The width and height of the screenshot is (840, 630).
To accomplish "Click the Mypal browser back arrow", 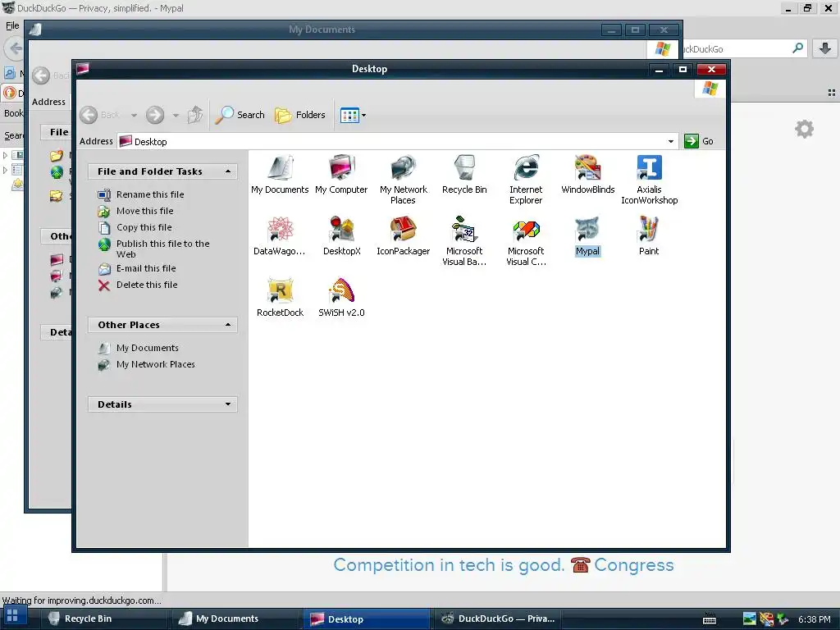I will pyautogui.click(x=15, y=48).
